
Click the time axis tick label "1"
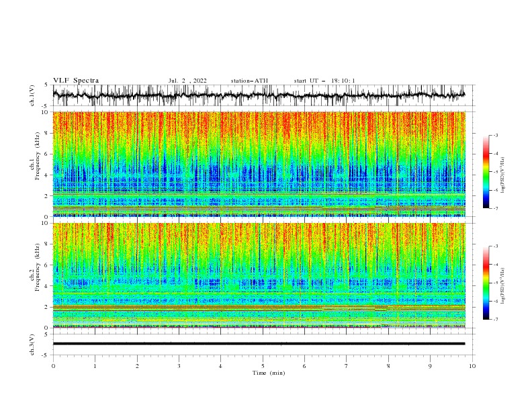tap(95, 366)
